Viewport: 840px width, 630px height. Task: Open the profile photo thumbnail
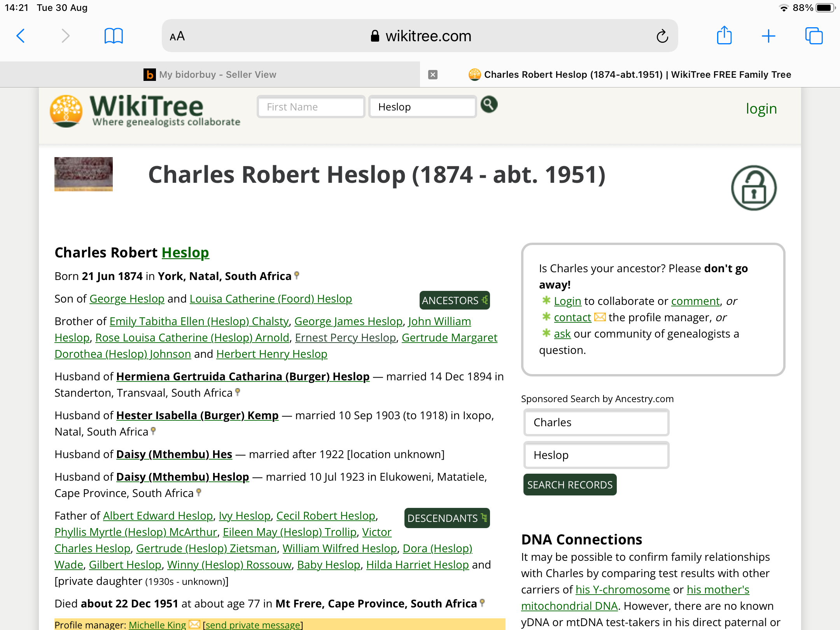pyautogui.click(x=84, y=174)
